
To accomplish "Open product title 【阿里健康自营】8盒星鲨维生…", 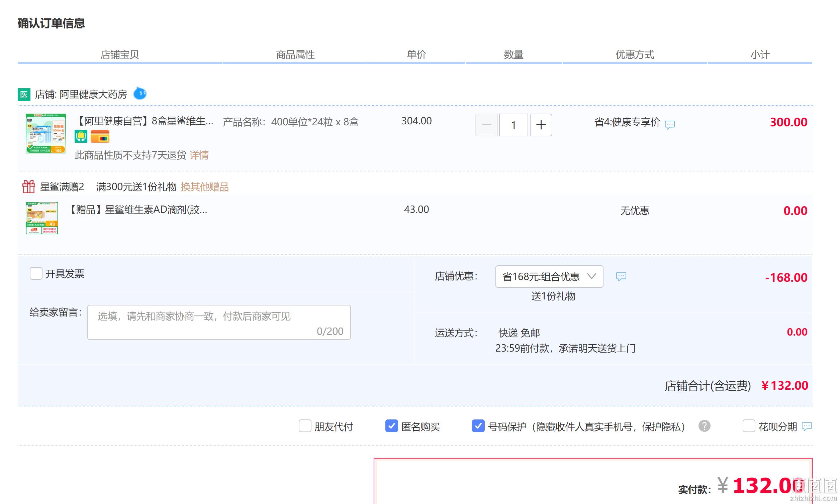I will click(144, 121).
